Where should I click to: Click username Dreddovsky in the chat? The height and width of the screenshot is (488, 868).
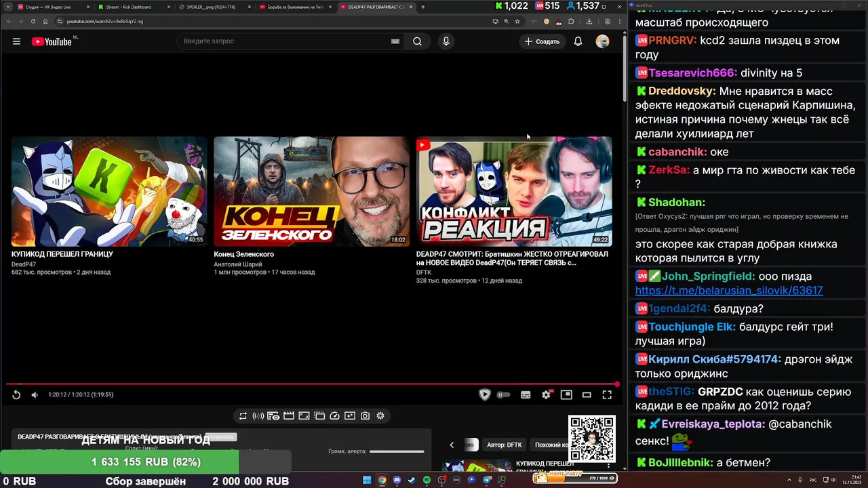click(x=682, y=91)
